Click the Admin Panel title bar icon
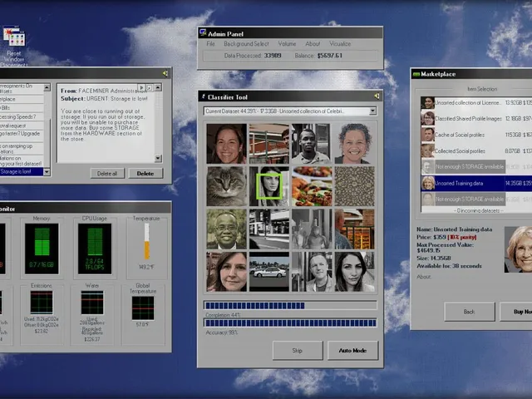This screenshot has height=399, width=532. coord(203,33)
